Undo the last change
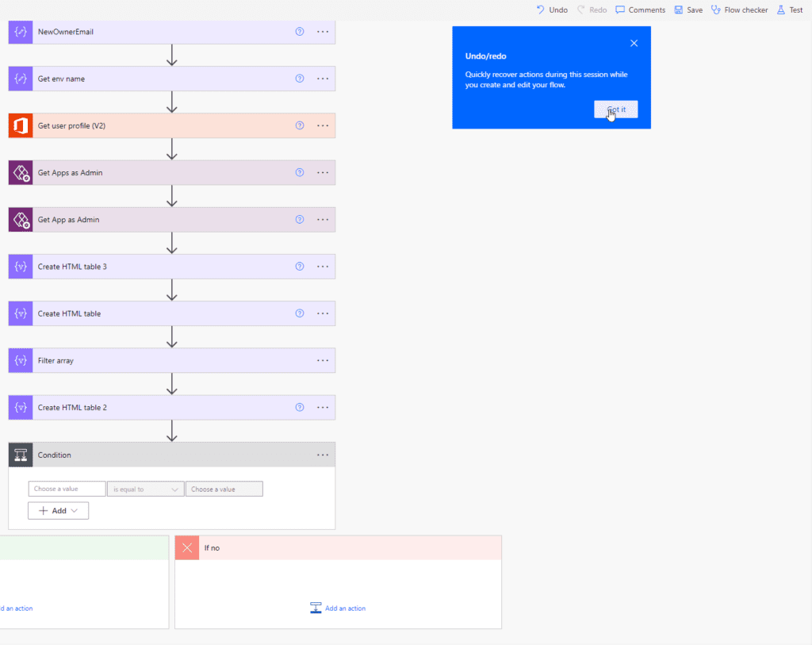This screenshot has height=645, width=812. (x=551, y=10)
